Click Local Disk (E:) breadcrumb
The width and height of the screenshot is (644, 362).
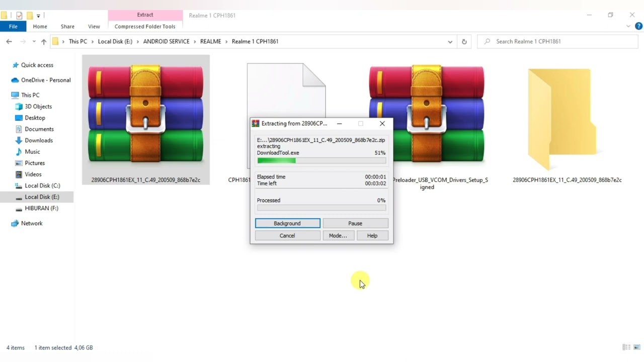click(x=115, y=41)
